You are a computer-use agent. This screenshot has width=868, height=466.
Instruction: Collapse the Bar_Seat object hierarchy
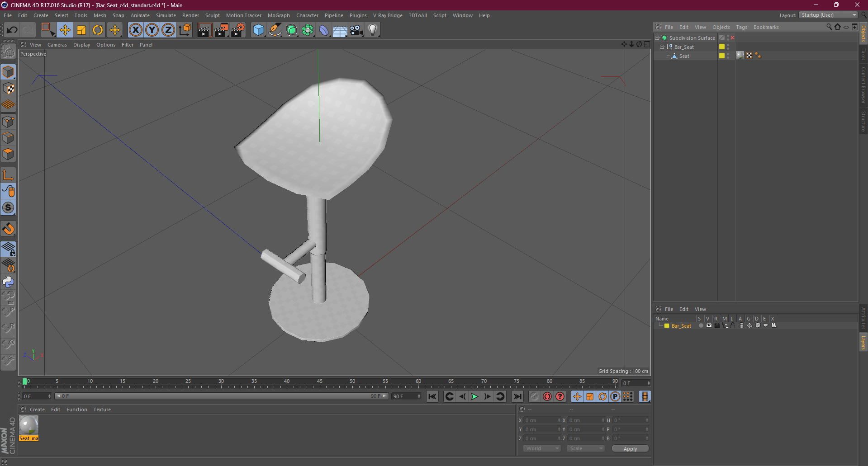662,47
